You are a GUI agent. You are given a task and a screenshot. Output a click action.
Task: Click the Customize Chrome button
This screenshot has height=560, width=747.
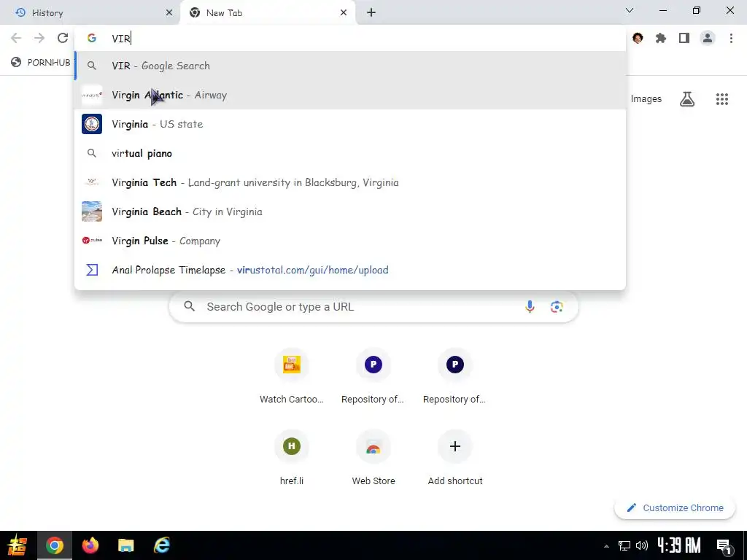[x=675, y=507]
